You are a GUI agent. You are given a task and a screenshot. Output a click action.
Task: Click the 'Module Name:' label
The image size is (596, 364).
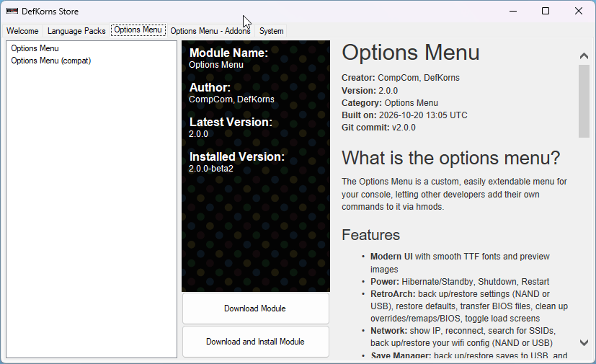pyautogui.click(x=228, y=53)
